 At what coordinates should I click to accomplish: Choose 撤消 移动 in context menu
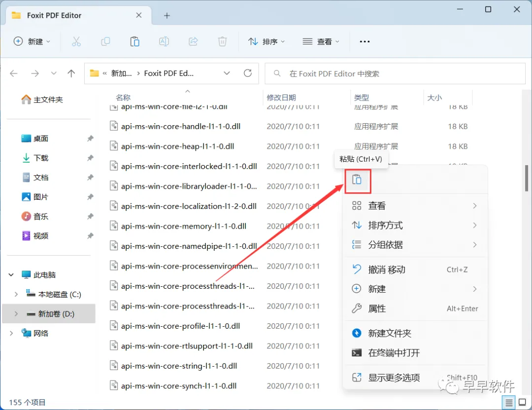pos(415,270)
